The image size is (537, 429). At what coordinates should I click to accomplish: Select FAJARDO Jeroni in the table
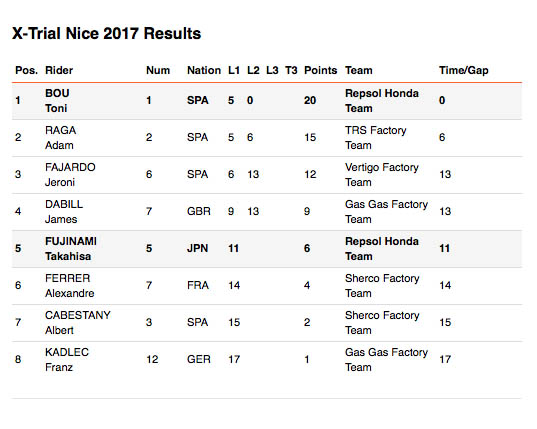70,175
